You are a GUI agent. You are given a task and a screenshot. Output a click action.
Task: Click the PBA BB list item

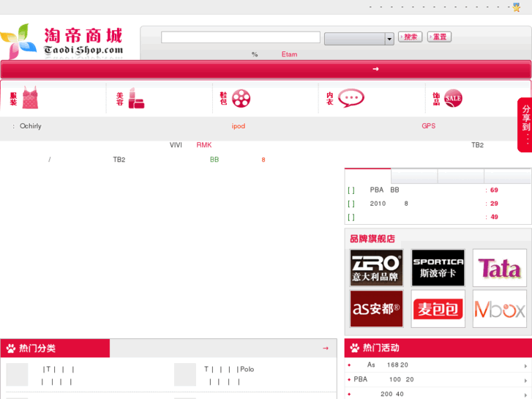tap(384, 190)
